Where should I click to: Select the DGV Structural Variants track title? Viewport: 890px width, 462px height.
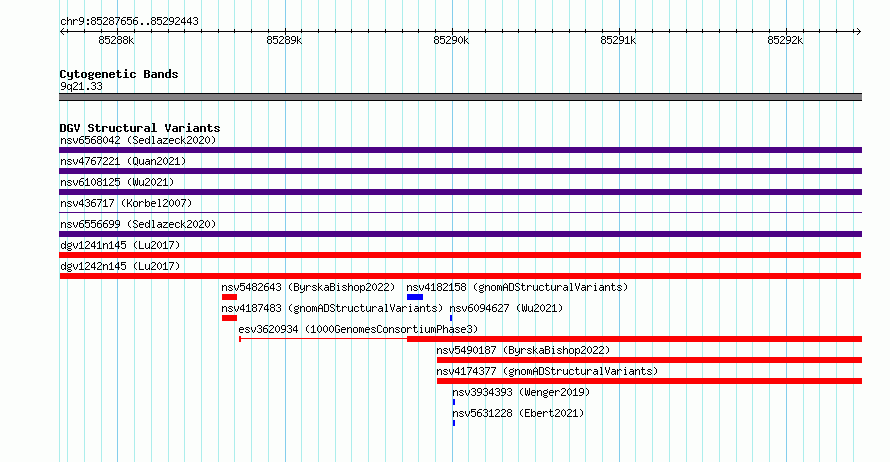(x=140, y=128)
